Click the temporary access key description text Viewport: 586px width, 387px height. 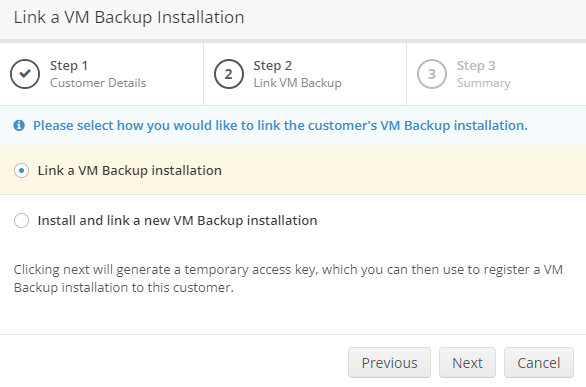tap(288, 278)
